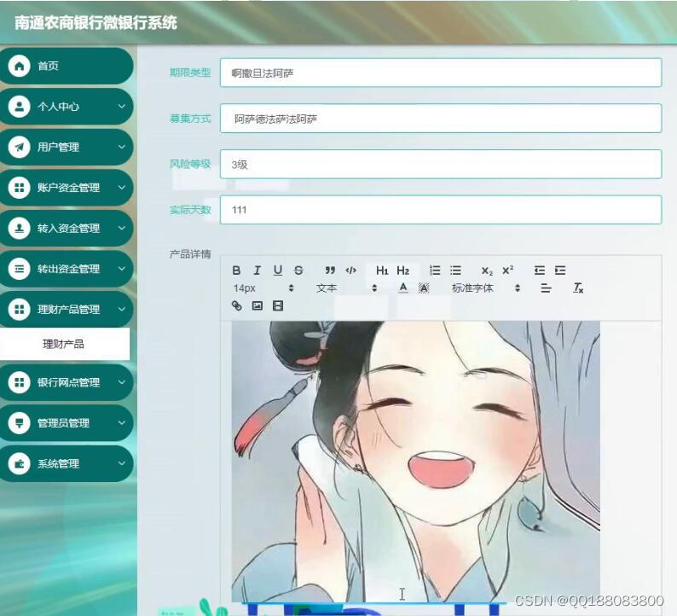This screenshot has height=616, width=677.
Task: Apply Heading 2 style
Action: pyautogui.click(x=402, y=270)
